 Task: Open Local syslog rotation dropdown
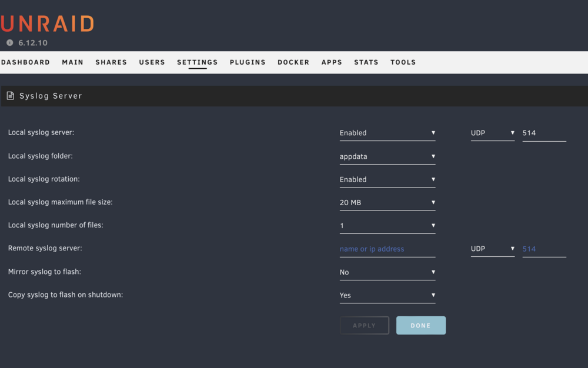point(387,180)
